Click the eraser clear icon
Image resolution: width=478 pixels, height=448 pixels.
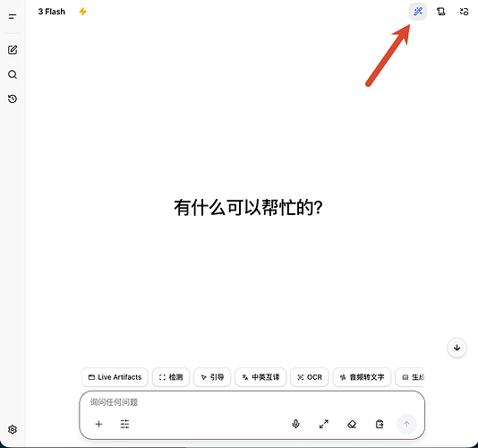pos(352,424)
